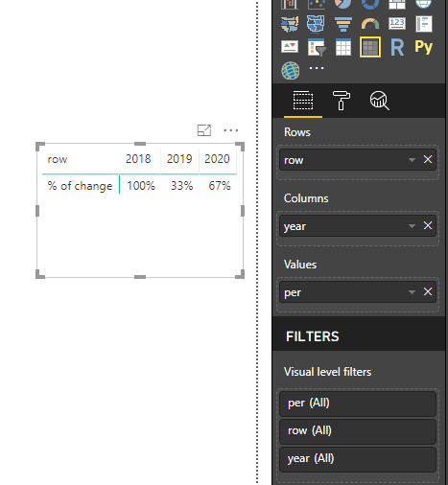Open more options ellipsis above the matrix
This screenshot has height=485, width=448.
(231, 130)
